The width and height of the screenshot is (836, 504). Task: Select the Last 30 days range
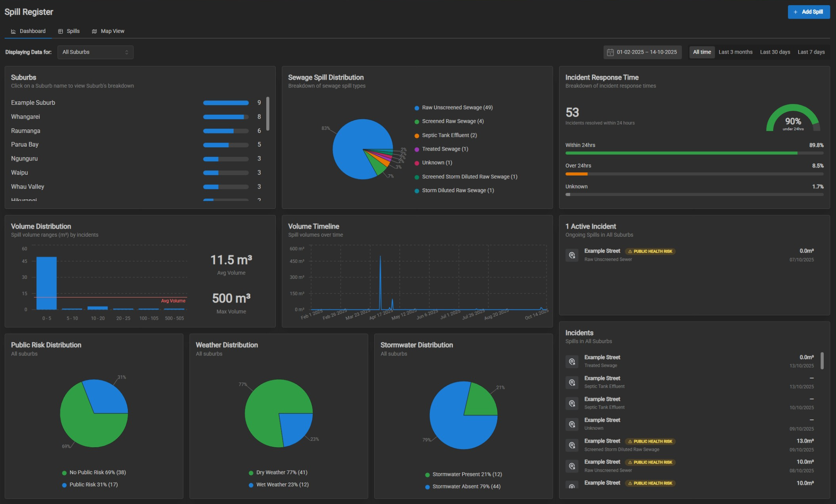click(x=775, y=52)
